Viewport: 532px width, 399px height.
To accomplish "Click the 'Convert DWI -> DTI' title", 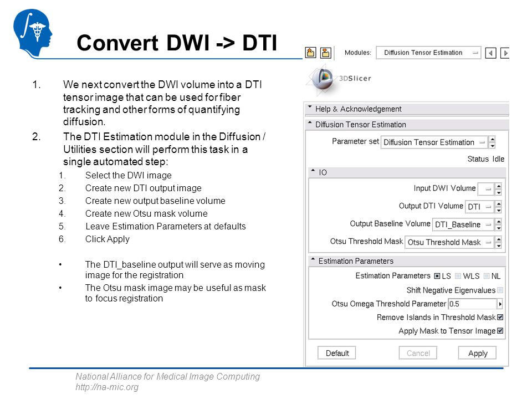I will pos(177,43).
